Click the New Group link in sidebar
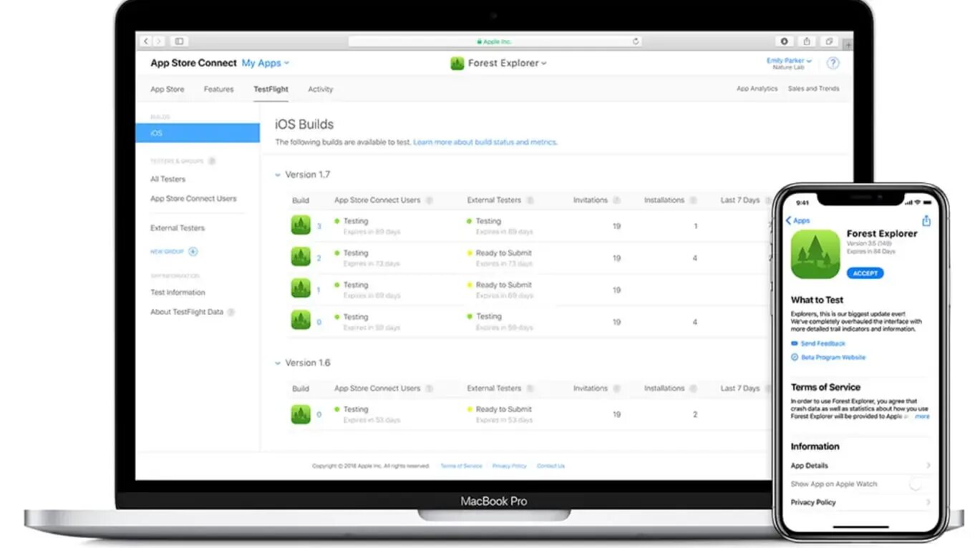The image size is (980, 548). coord(167,252)
